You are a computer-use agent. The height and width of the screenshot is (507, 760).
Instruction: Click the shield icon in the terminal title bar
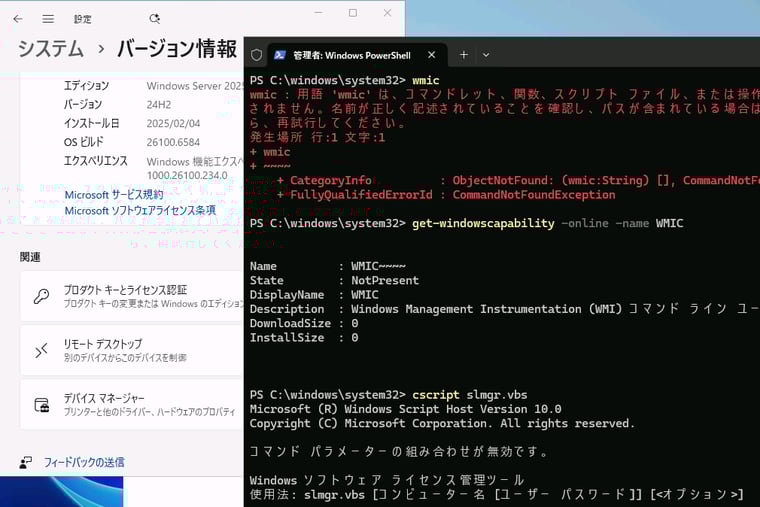(257, 55)
